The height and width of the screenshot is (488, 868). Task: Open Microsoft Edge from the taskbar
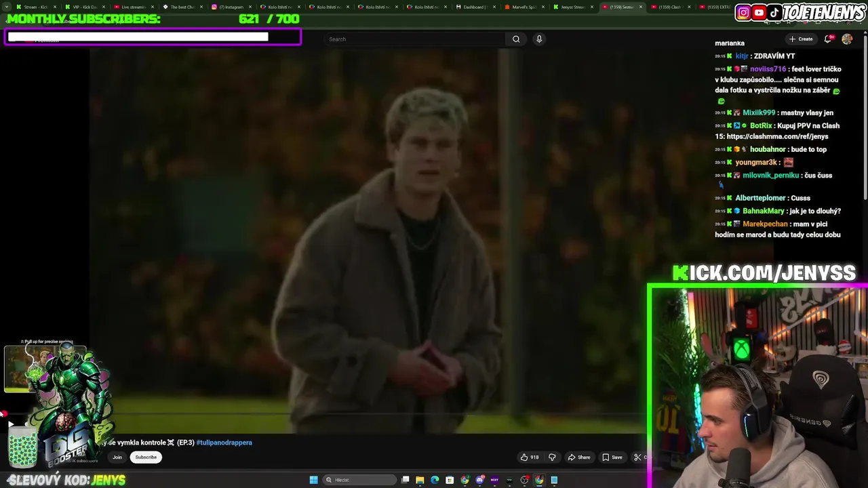pyautogui.click(x=435, y=480)
